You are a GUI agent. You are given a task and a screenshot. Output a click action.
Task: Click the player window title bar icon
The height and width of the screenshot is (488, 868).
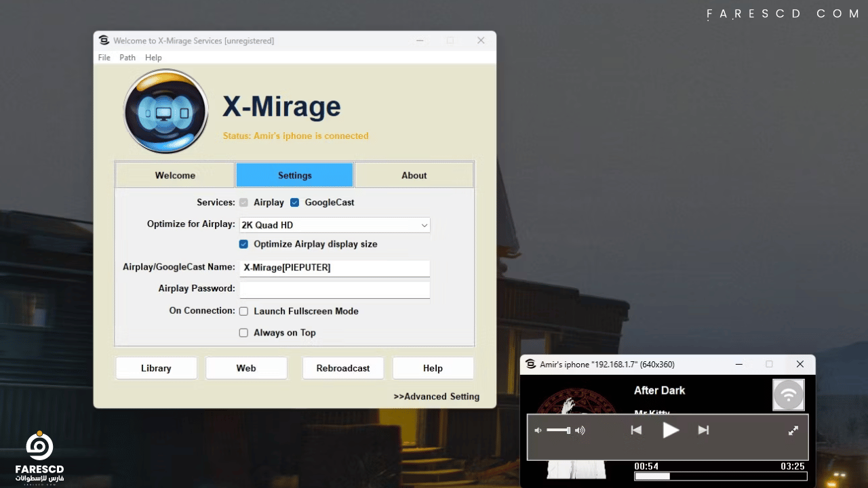[530, 364]
